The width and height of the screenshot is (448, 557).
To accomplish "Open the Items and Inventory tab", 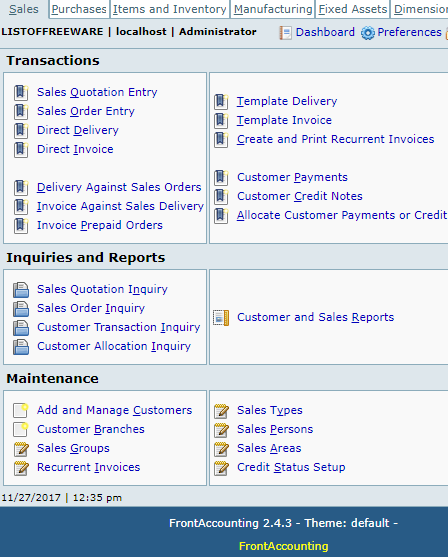I will 170,9.
